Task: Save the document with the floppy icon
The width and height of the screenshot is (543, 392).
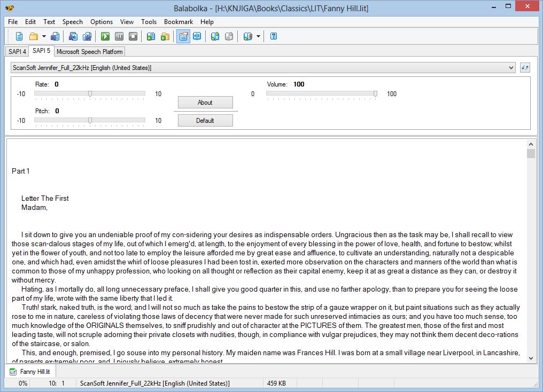Action: coord(55,36)
